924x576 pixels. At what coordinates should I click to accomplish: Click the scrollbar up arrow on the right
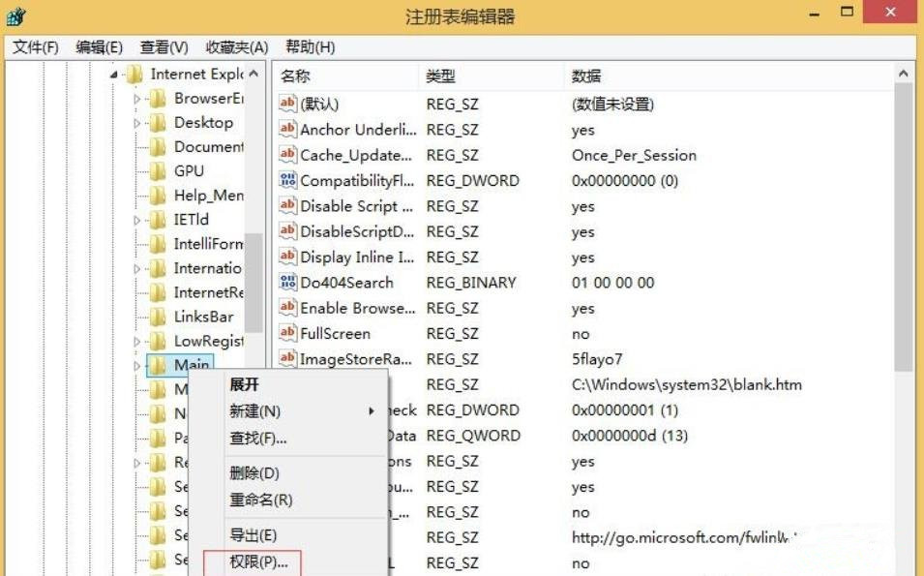coord(902,74)
